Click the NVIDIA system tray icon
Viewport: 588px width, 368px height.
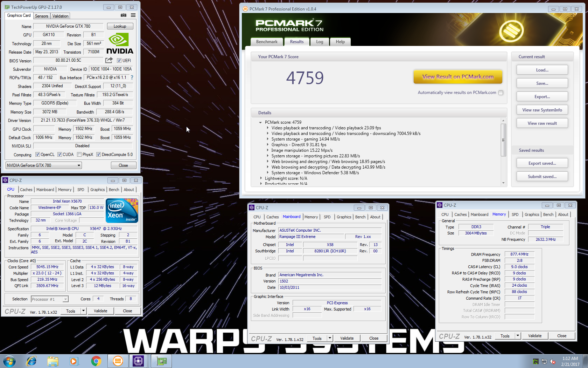pos(535,361)
